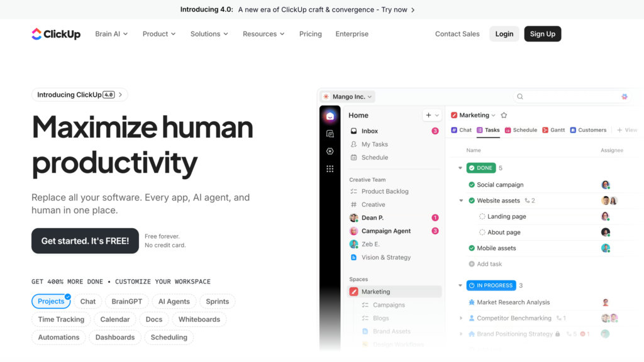Open the Mango Inc. workspace switcher
Viewport: 644px width, 362px height.
tap(348, 97)
